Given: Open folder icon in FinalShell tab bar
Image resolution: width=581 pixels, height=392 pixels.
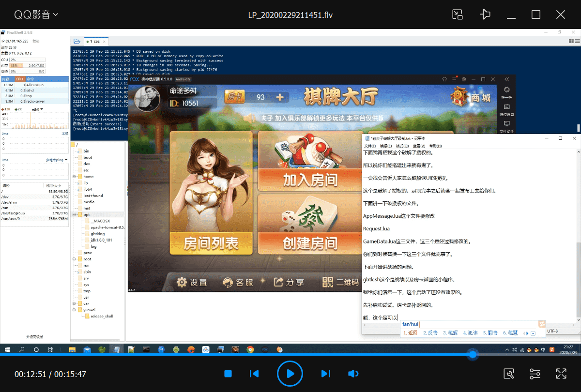Looking at the screenshot, I should [76, 41].
